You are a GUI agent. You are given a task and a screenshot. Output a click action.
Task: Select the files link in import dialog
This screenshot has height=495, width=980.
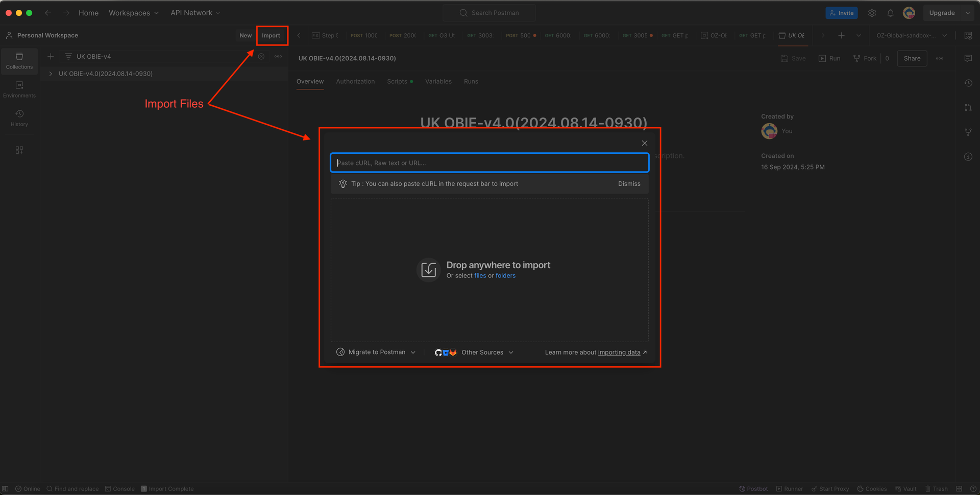[x=480, y=275]
